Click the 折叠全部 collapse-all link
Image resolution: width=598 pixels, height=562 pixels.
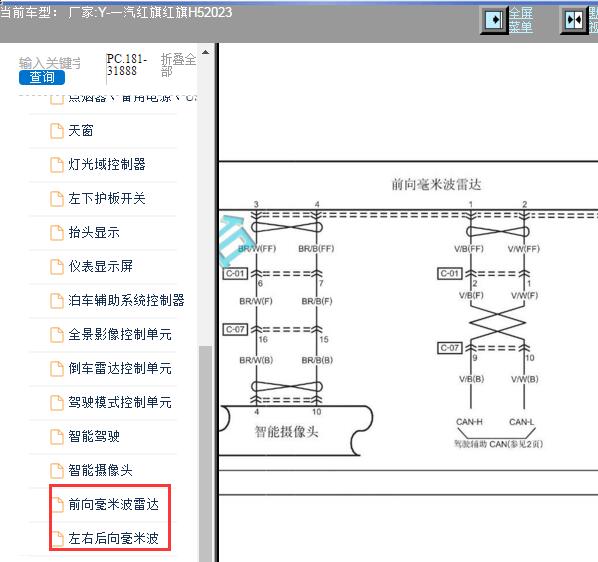[x=178, y=65]
